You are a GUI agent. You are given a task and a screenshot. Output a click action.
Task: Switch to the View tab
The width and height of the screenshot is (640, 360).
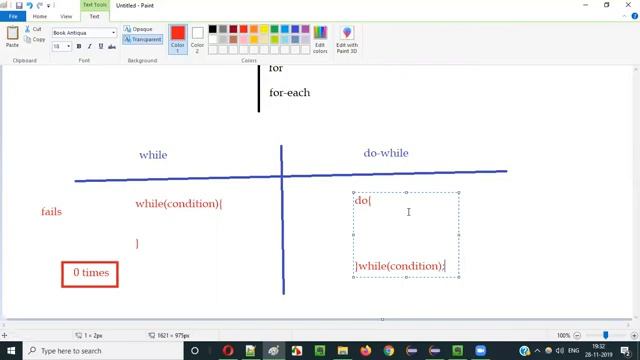pyautogui.click(x=66, y=16)
